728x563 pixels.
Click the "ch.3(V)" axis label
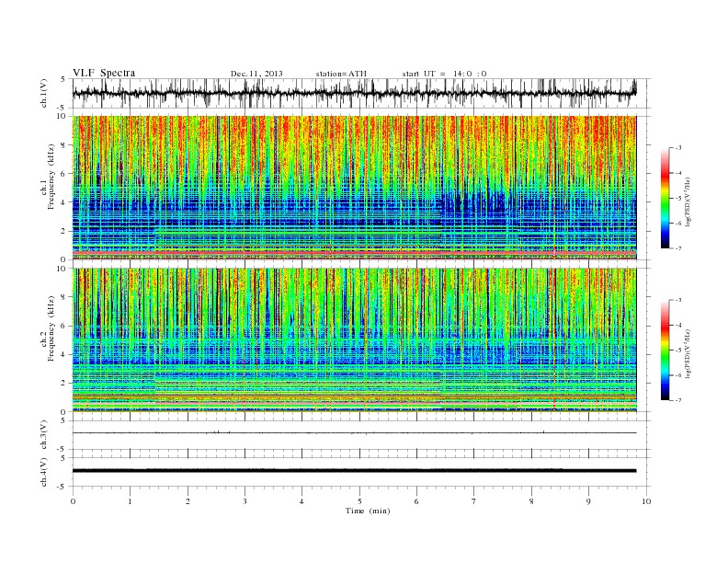[x=43, y=435]
